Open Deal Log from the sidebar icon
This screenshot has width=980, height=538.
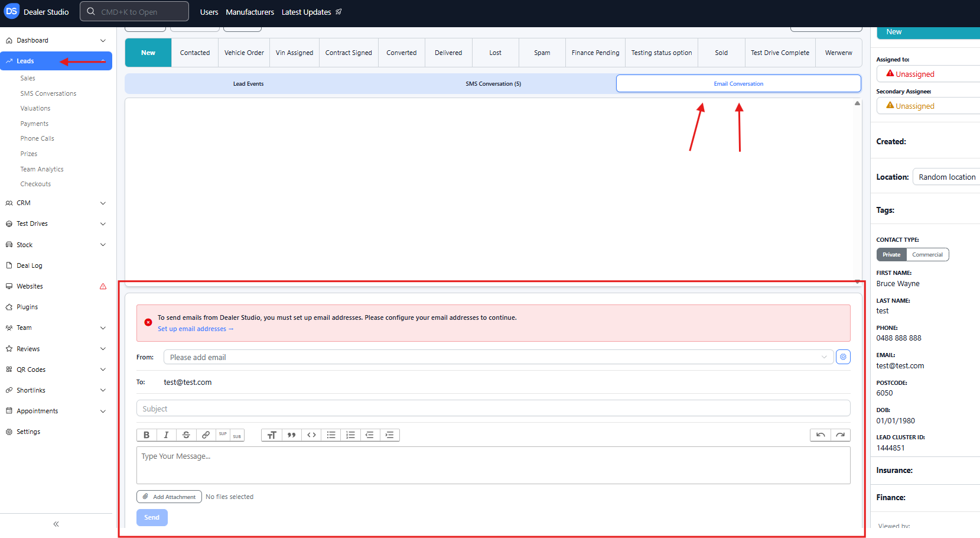pyautogui.click(x=9, y=265)
